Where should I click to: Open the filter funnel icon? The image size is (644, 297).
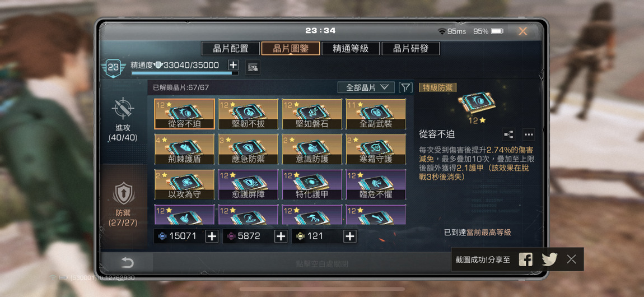pyautogui.click(x=405, y=87)
